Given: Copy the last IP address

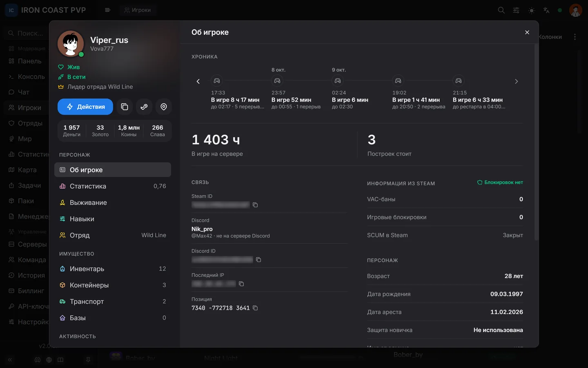Looking at the screenshot, I should [241, 284].
